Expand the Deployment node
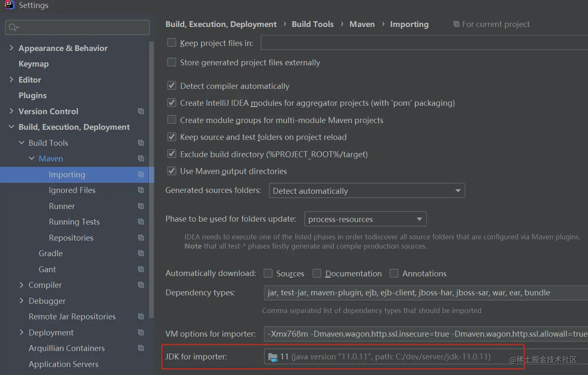Screen dimensions: 588x375 [21, 332]
